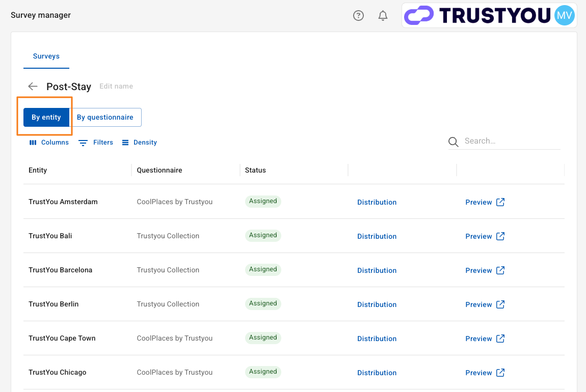Viewport: 586px width, 392px height.
Task: Click Trustyou Collection in the Bali row
Action: coord(168,236)
